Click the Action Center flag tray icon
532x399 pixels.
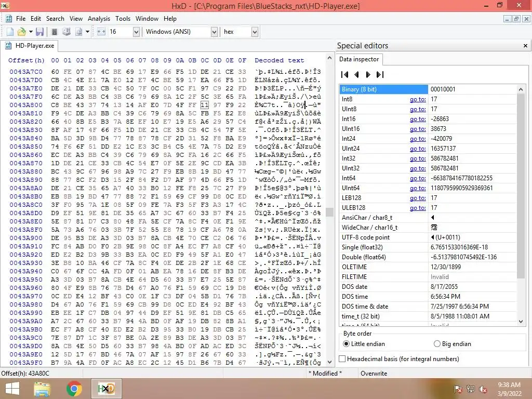(458, 389)
